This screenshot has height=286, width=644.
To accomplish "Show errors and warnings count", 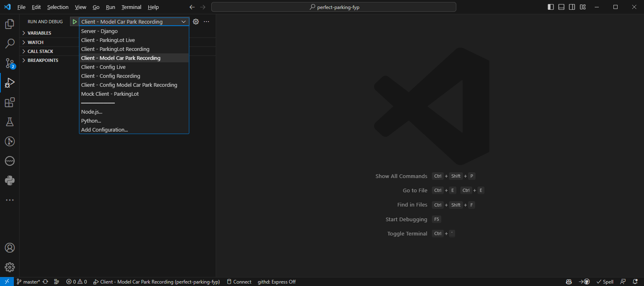I will tap(77, 282).
